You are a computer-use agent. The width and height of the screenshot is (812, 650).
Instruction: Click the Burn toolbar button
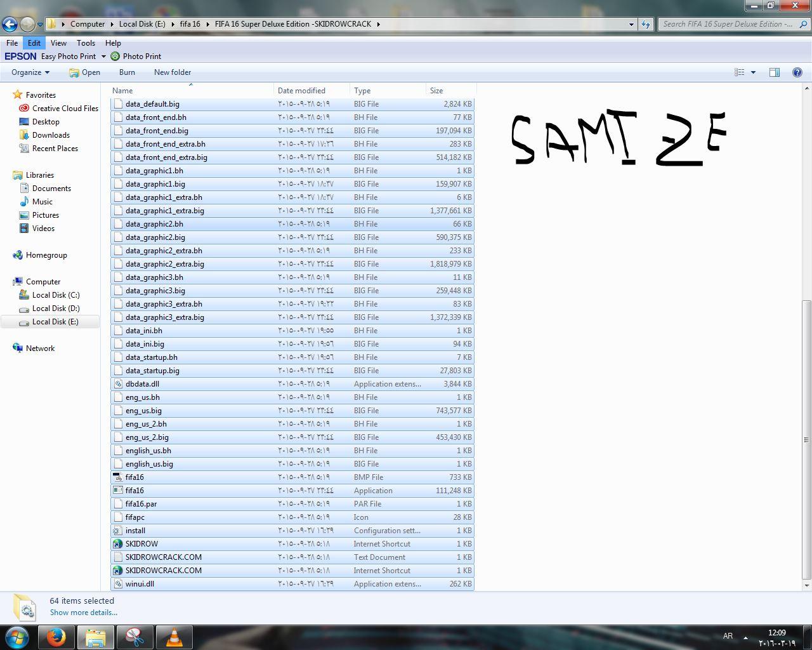point(127,72)
